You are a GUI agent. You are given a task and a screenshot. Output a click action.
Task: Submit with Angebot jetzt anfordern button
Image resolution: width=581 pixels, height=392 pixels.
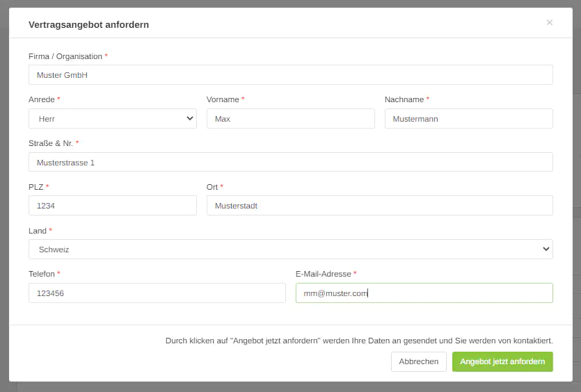point(502,361)
